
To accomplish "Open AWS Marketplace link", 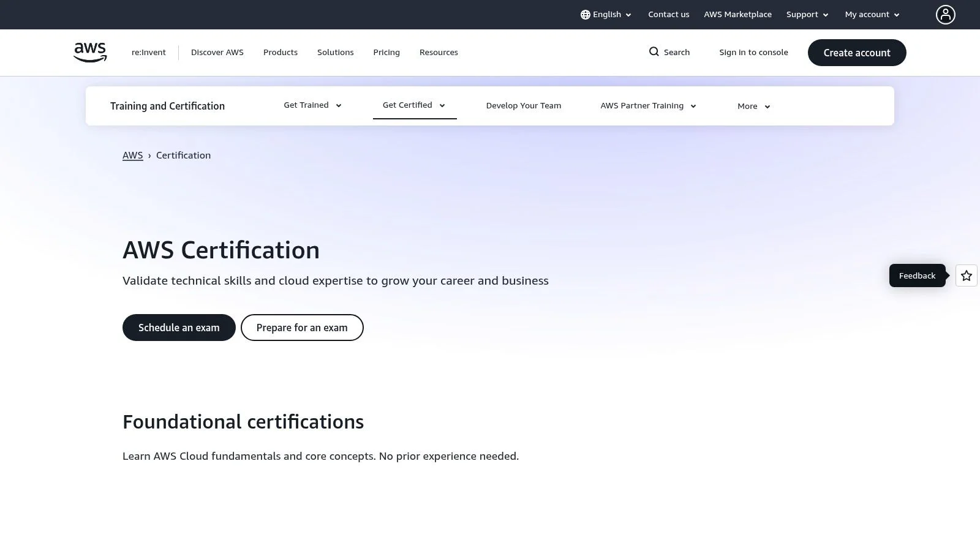I will point(737,15).
